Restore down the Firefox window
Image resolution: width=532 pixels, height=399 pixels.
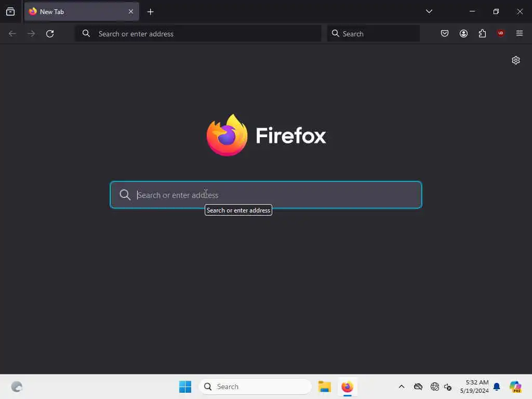[496, 11]
